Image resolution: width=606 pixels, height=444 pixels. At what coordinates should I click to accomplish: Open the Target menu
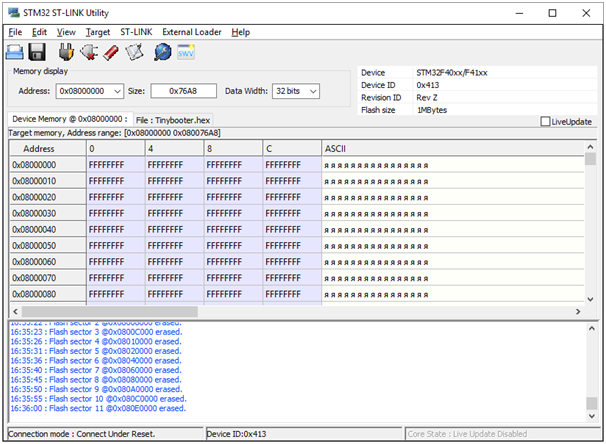(x=98, y=32)
